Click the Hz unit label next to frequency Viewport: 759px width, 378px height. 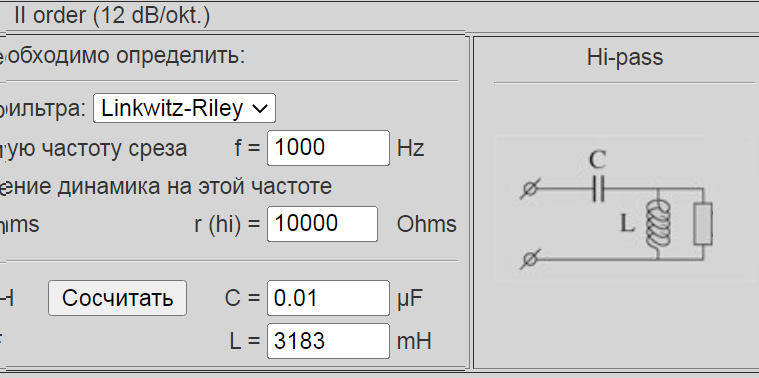point(410,148)
